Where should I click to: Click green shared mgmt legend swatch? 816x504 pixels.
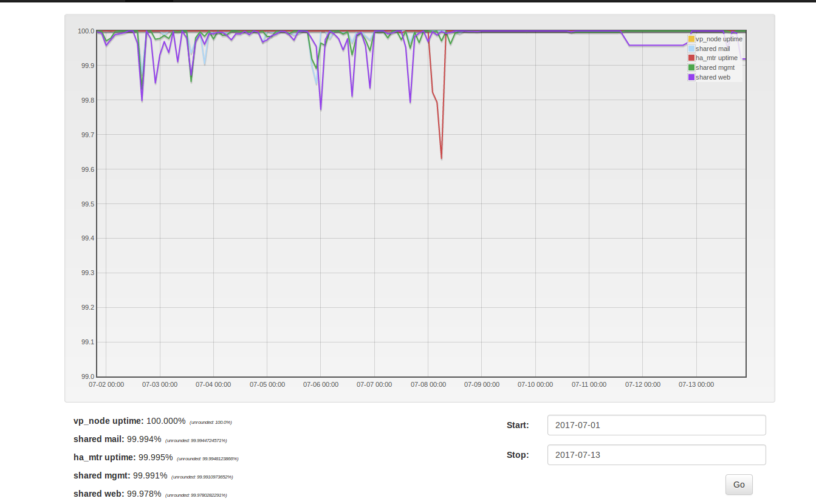(691, 68)
